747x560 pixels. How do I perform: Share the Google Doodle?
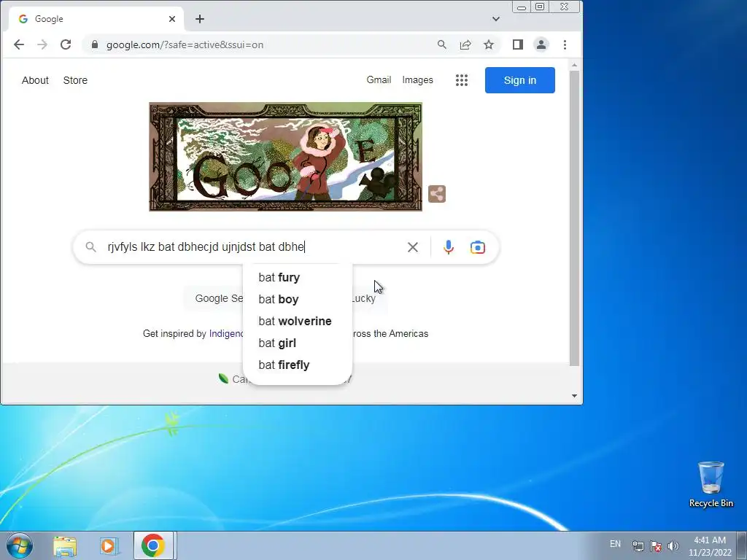pos(437,194)
